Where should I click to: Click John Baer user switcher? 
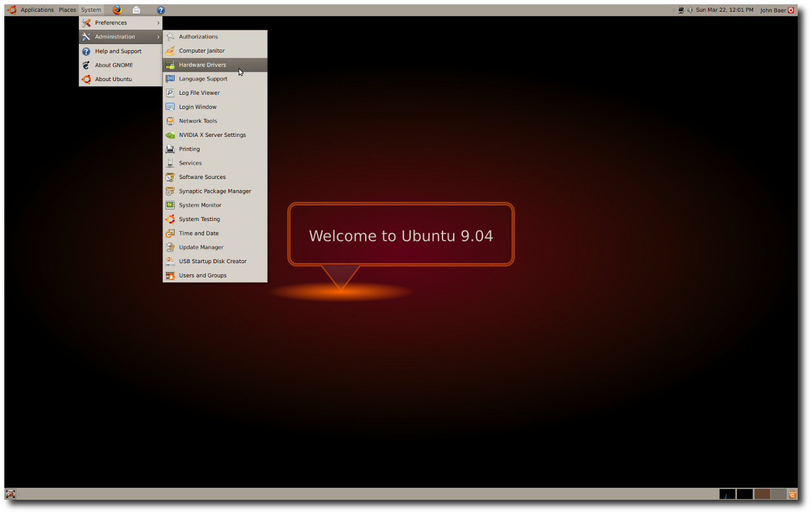click(773, 10)
